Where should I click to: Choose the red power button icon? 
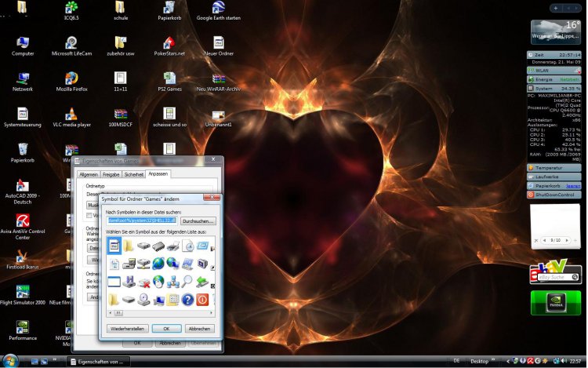pyautogui.click(x=202, y=300)
